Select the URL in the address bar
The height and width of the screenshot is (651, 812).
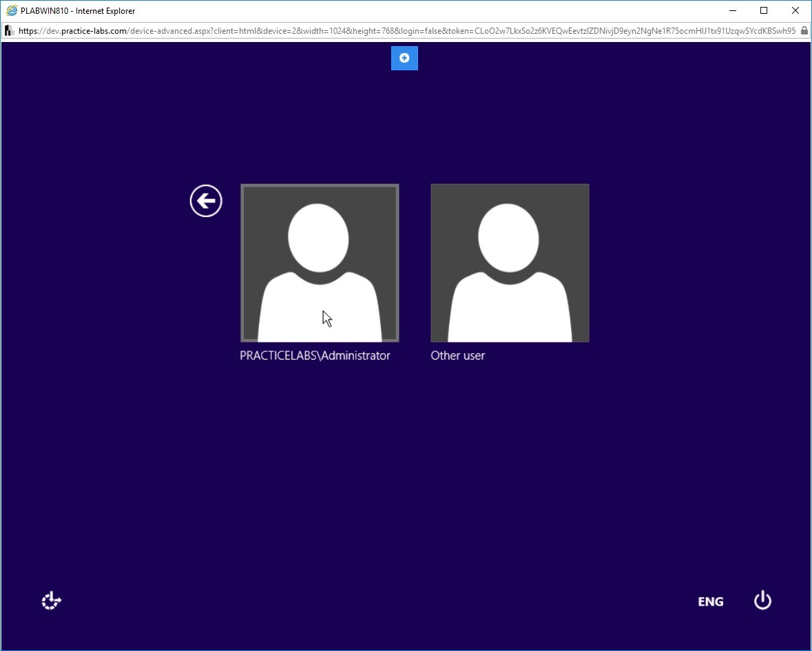(x=407, y=31)
